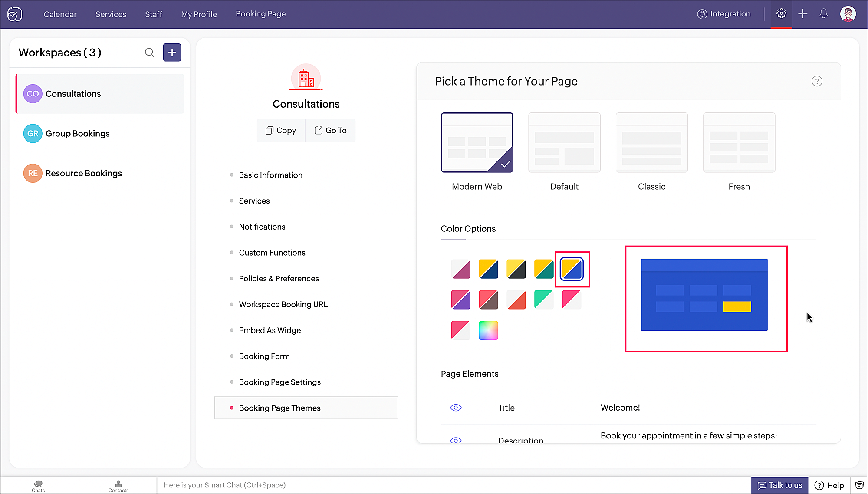Click the Copy button

pos(281,130)
